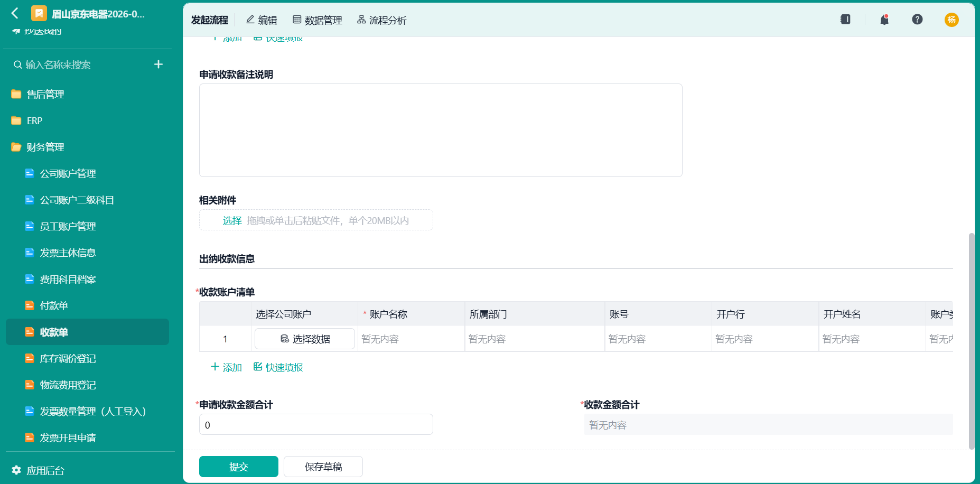Click the 申请收款金额合计 input field
980x484 pixels.
coord(316,424)
